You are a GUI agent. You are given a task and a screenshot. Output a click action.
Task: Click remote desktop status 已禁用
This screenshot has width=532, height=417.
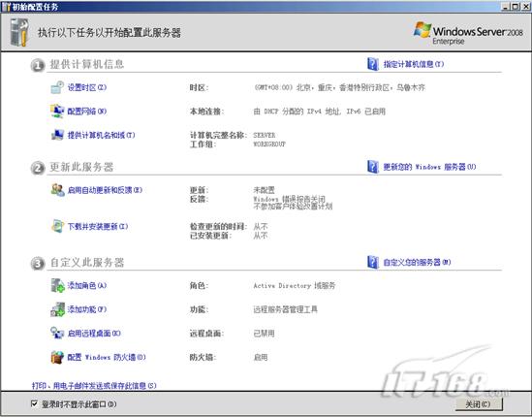click(264, 334)
